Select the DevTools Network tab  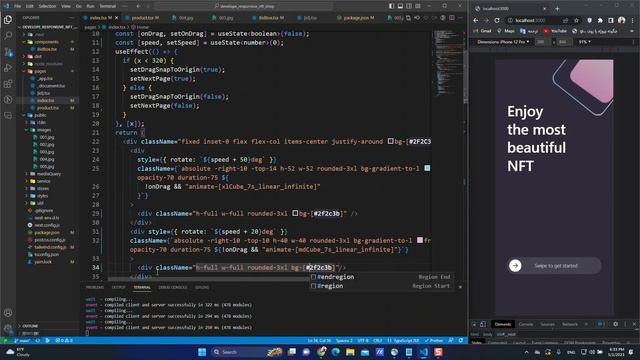tap(570, 324)
